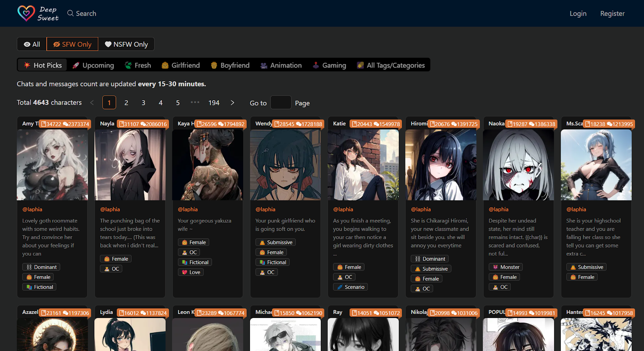Go to next page arrow
The width and height of the screenshot is (644, 351).
(232, 103)
